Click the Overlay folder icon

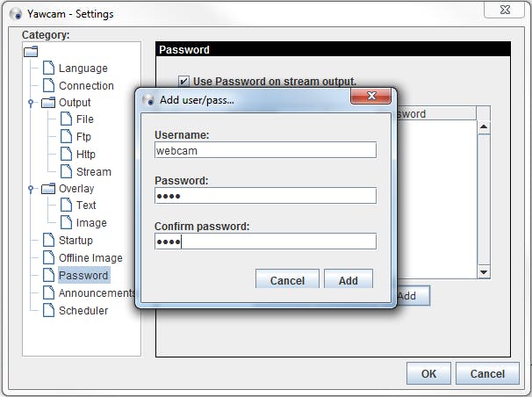point(48,189)
